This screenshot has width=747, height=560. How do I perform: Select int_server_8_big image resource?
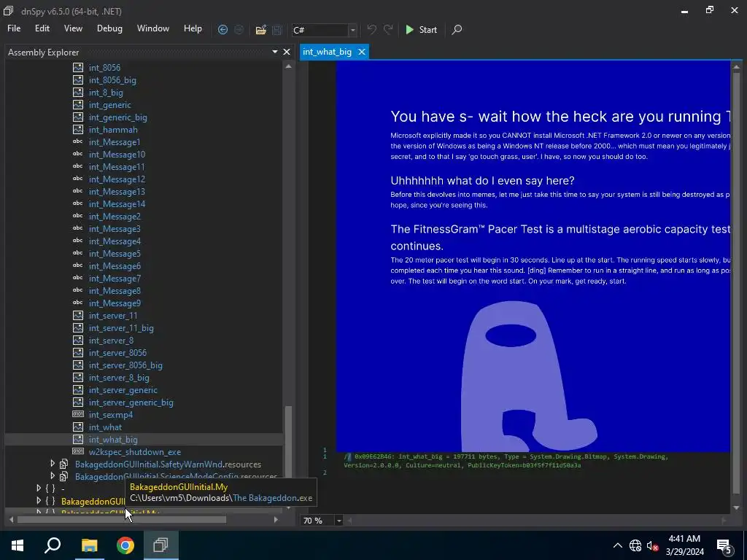click(119, 377)
